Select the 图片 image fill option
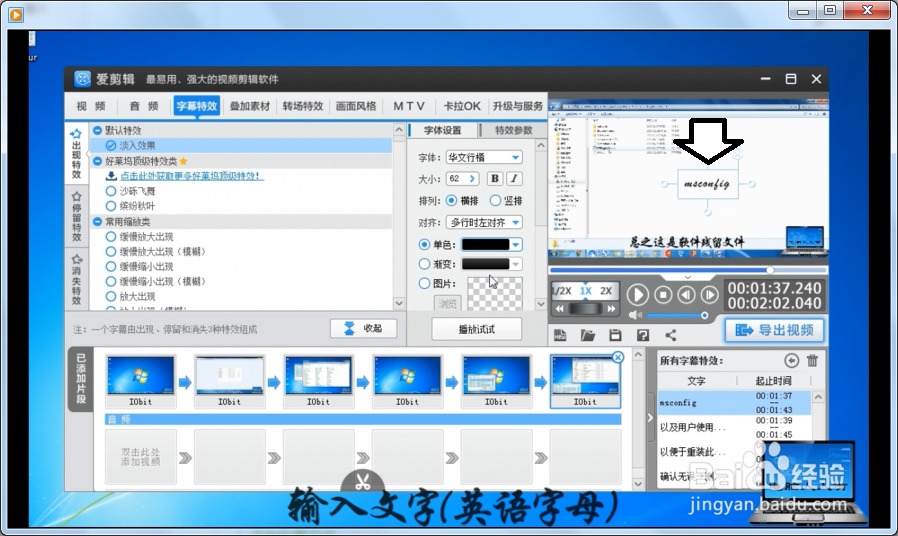This screenshot has width=898, height=536. tap(424, 283)
